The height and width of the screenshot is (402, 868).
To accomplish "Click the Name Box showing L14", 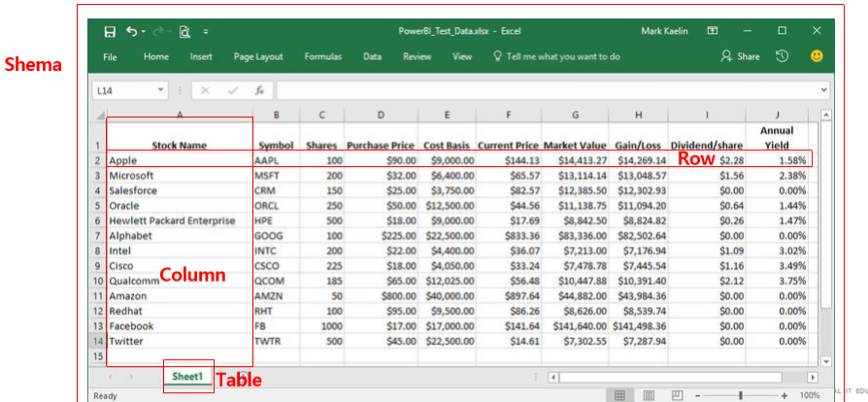I will (124, 90).
